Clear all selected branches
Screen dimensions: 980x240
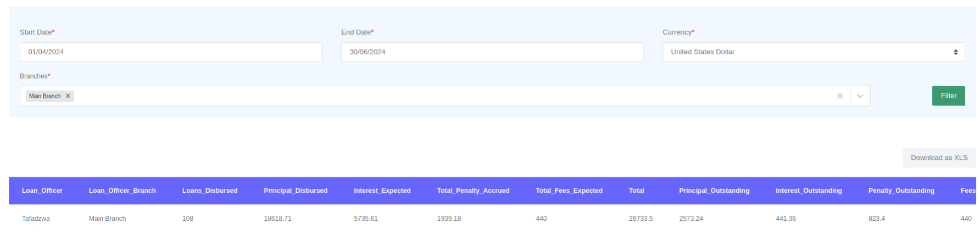(839, 96)
